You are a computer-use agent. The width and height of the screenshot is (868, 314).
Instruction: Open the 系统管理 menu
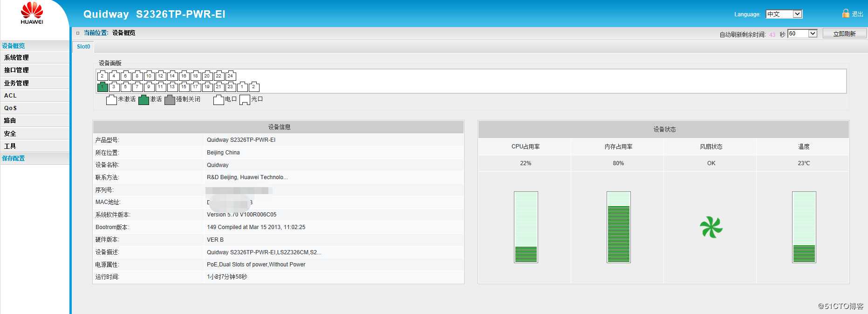click(34, 57)
